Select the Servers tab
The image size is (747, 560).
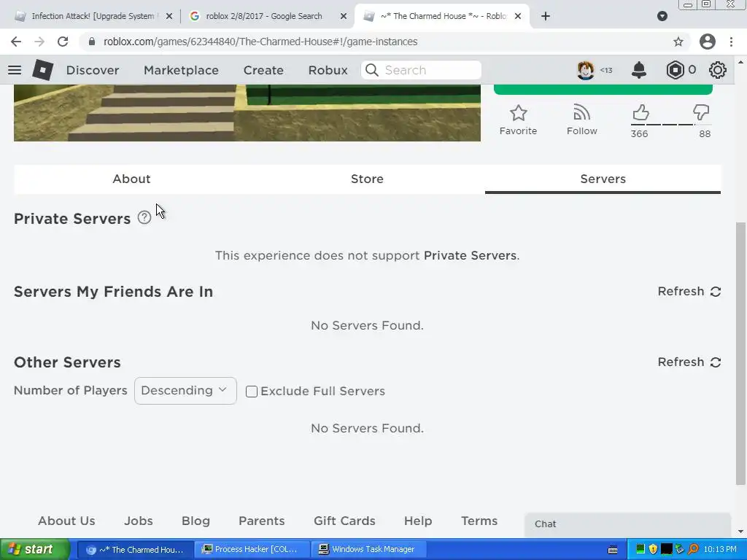[x=603, y=179]
